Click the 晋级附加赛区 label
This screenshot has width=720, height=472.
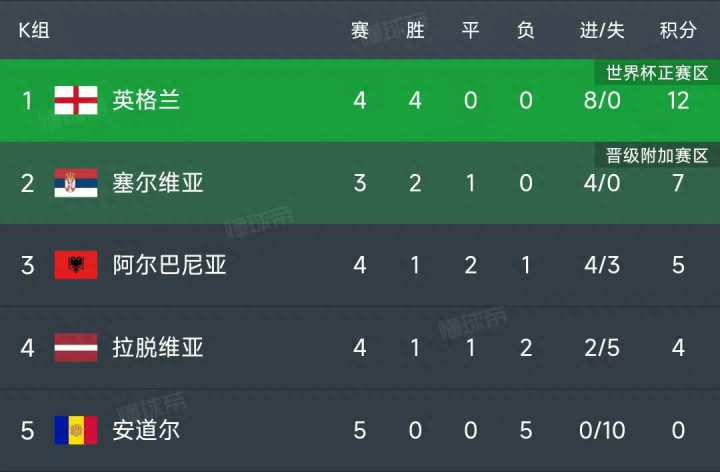pyautogui.click(x=657, y=156)
